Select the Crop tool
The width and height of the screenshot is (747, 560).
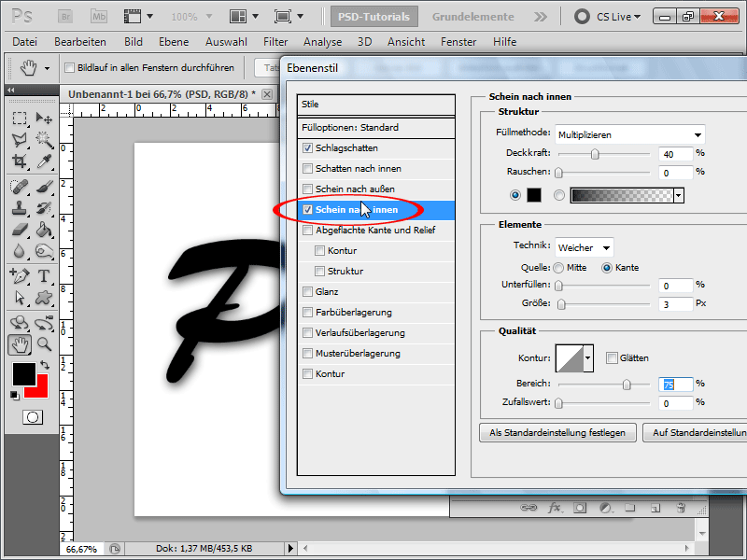click(x=19, y=161)
